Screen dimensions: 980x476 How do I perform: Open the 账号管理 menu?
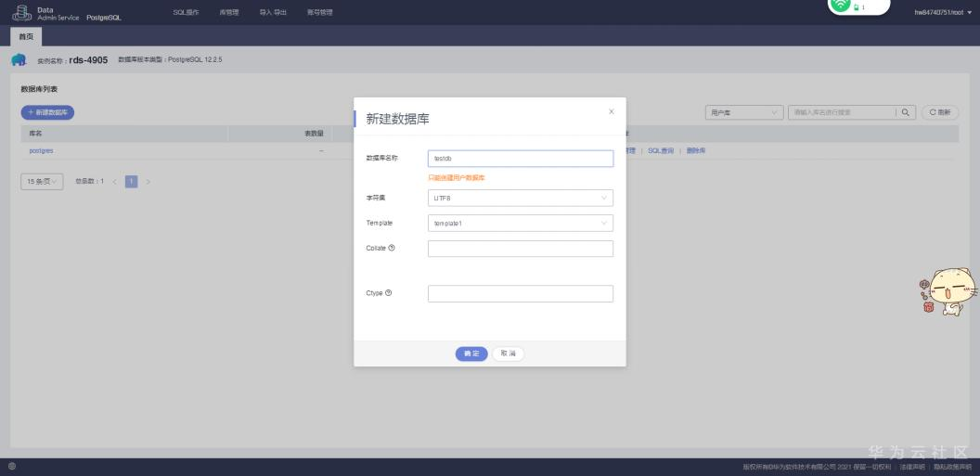click(x=319, y=12)
